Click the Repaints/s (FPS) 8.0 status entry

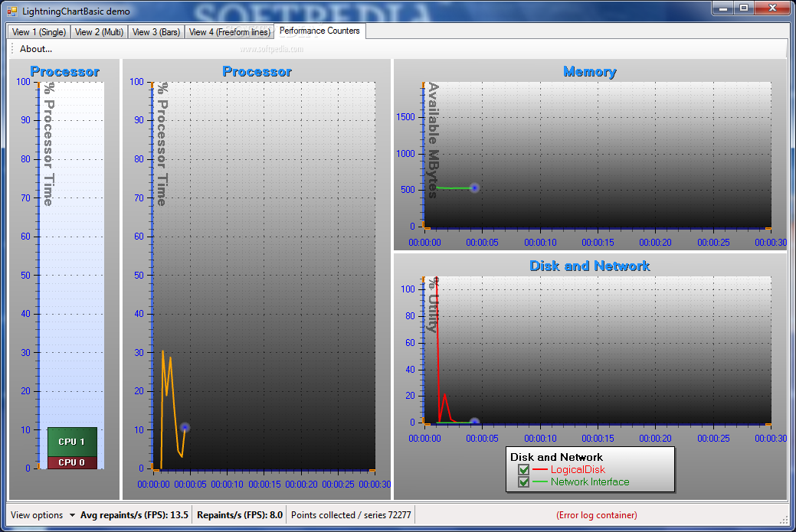click(x=240, y=514)
